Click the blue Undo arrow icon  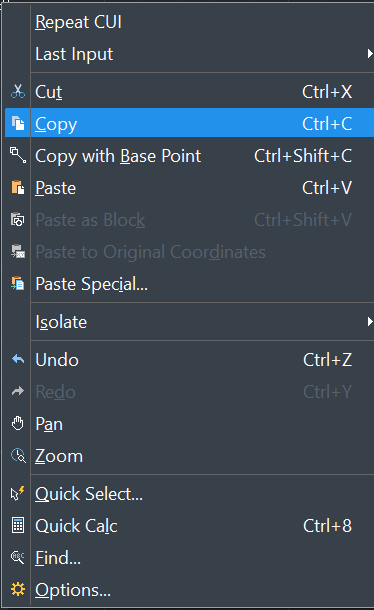coord(18,359)
